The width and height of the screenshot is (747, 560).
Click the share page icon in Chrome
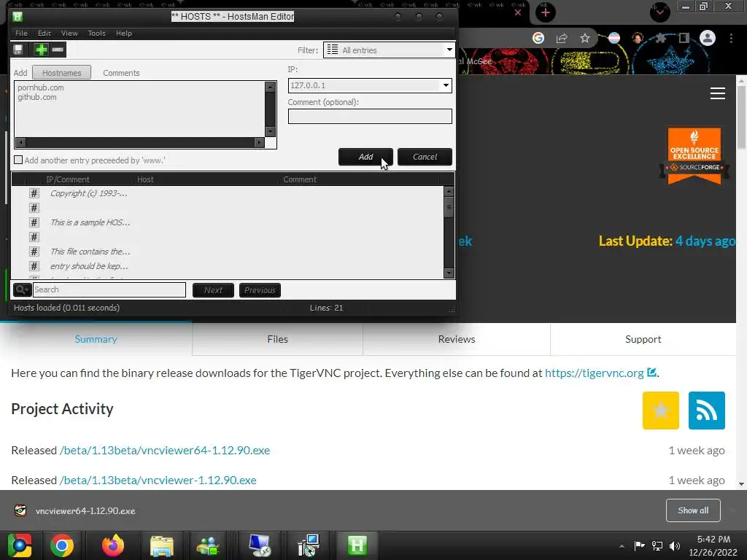[x=562, y=38]
